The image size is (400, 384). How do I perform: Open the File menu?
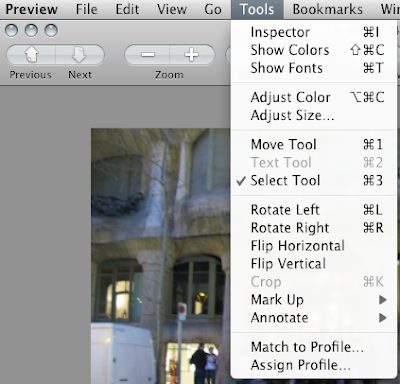[x=86, y=9]
